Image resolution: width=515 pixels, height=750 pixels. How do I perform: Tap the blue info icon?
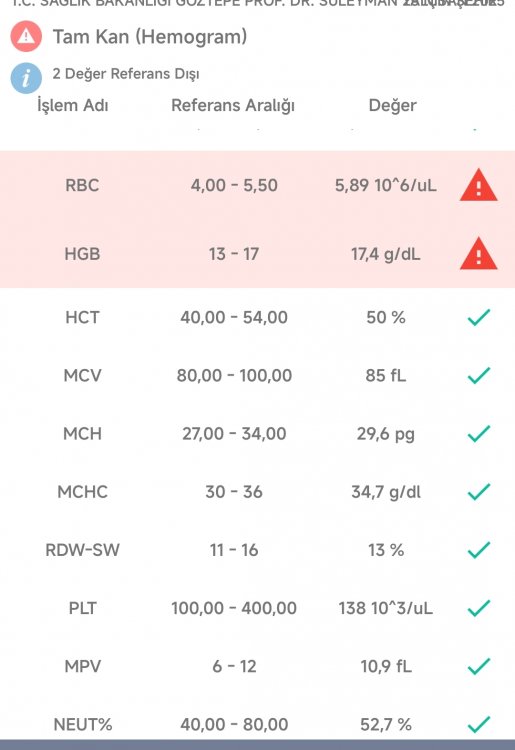pos(26,78)
